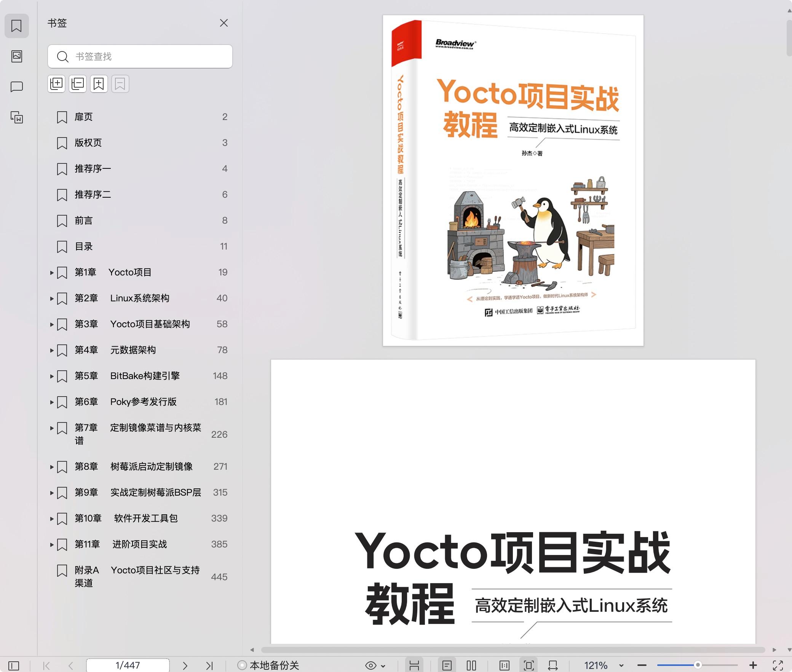Image resolution: width=792 pixels, height=672 pixels.
Task: Click the zoom in plus button
Action: pyautogui.click(x=753, y=665)
